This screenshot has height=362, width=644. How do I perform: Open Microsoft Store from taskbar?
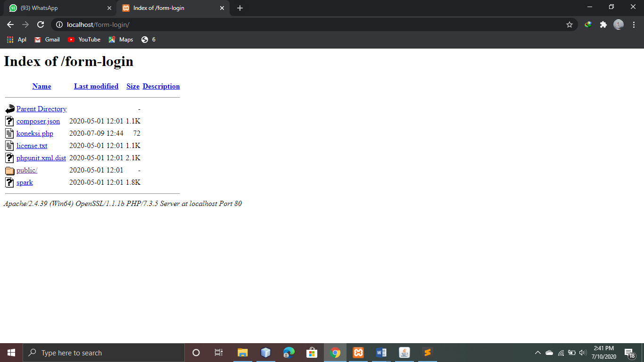coord(312,353)
